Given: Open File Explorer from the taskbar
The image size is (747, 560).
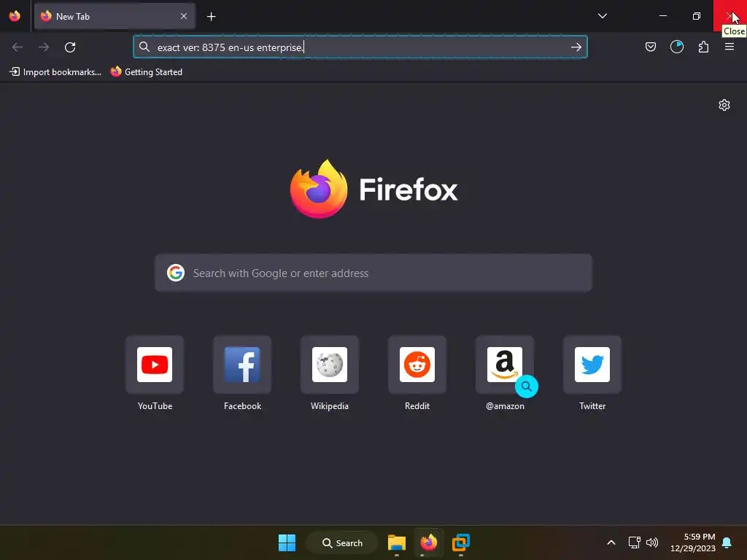Looking at the screenshot, I should [397, 542].
